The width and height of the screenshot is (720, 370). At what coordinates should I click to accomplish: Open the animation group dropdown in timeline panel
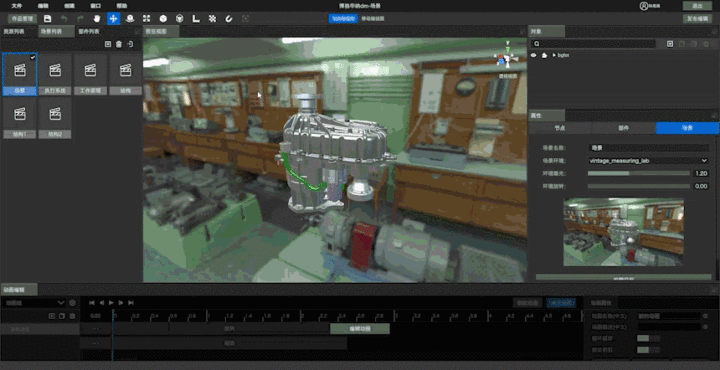(x=34, y=303)
